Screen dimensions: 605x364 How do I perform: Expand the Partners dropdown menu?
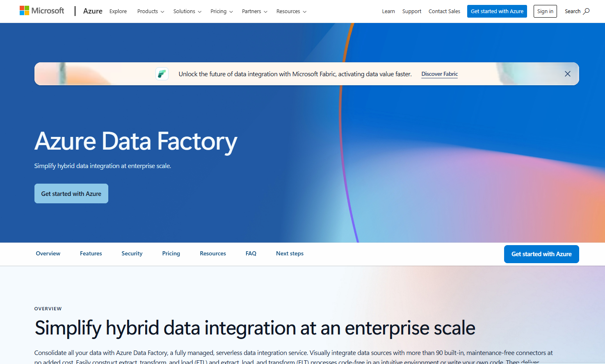[x=254, y=11]
